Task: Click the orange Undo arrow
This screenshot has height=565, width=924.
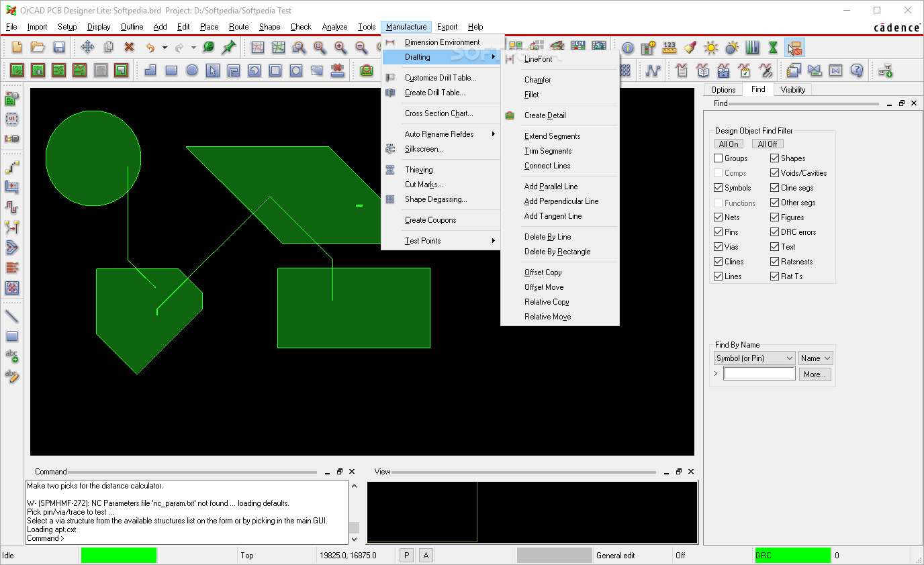Action: click(150, 48)
